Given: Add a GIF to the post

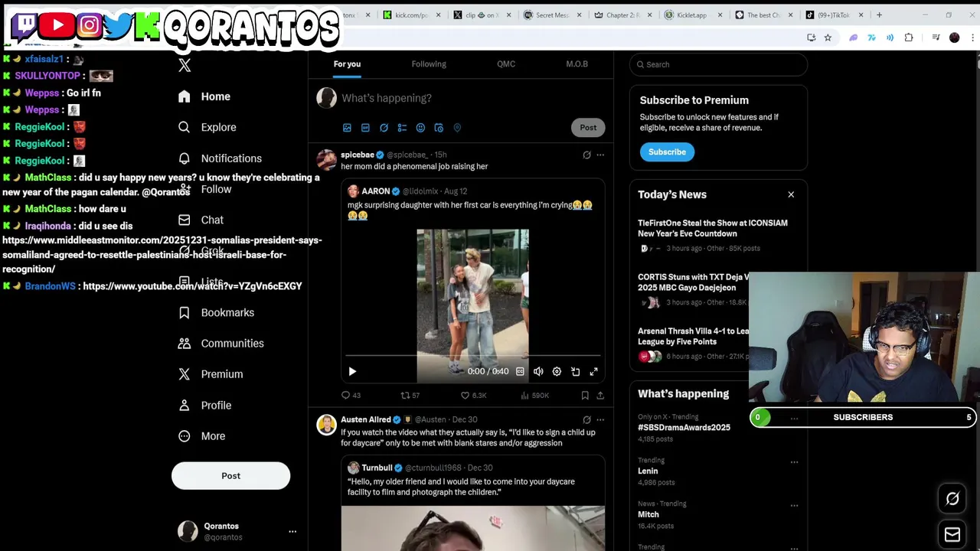Looking at the screenshot, I should coord(365,128).
